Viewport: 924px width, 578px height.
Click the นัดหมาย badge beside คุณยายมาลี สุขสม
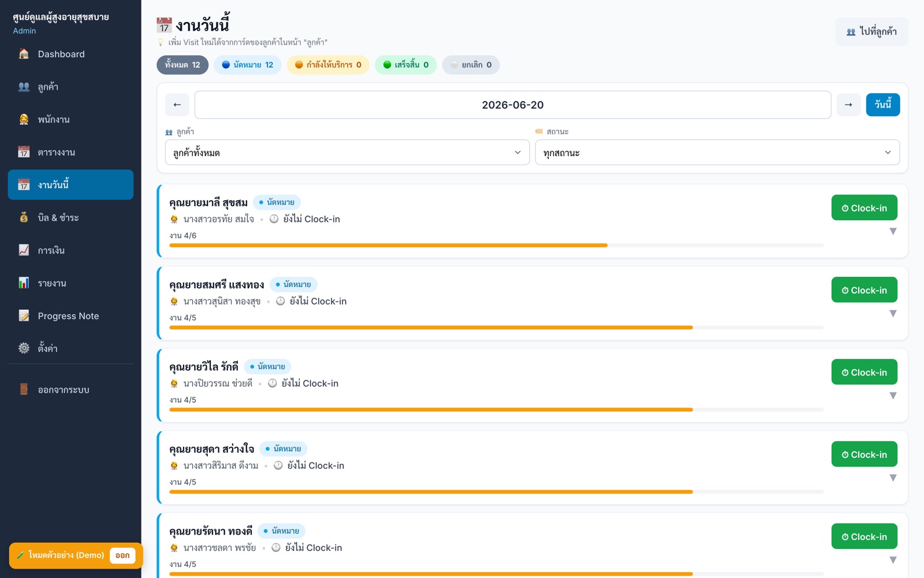click(x=277, y=202)
